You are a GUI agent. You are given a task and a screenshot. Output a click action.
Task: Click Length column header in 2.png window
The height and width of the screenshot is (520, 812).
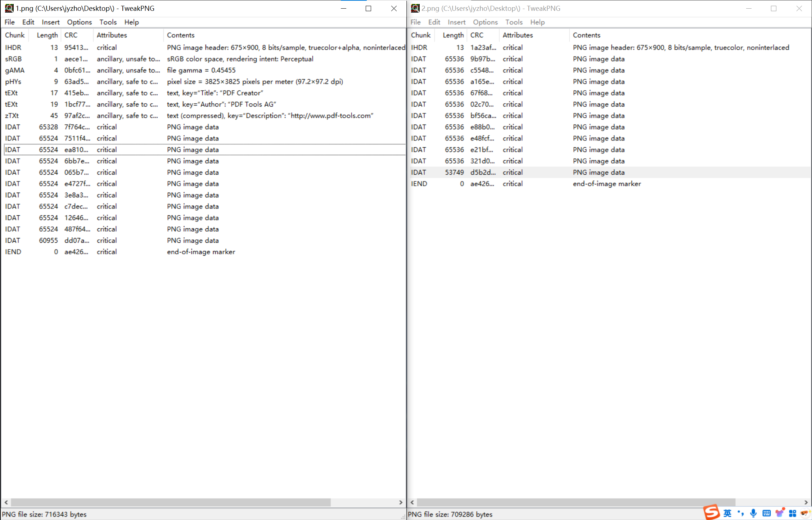pos(451,35)
